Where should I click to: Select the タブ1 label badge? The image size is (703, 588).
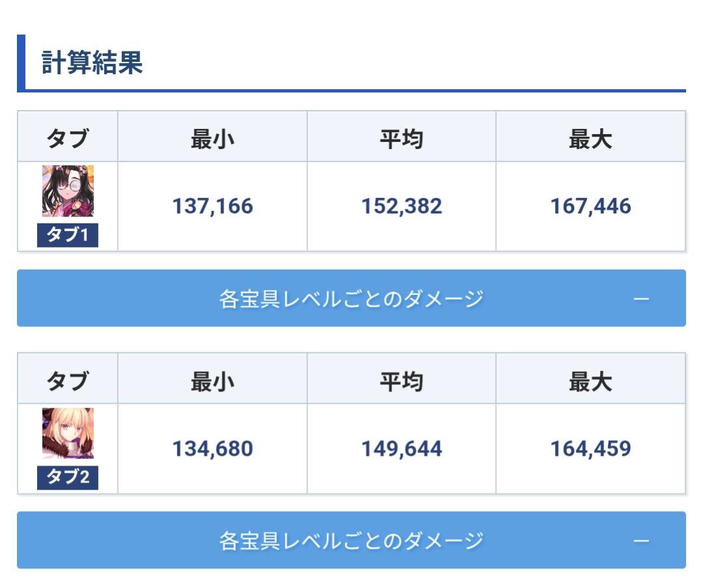tap(68, 235)
